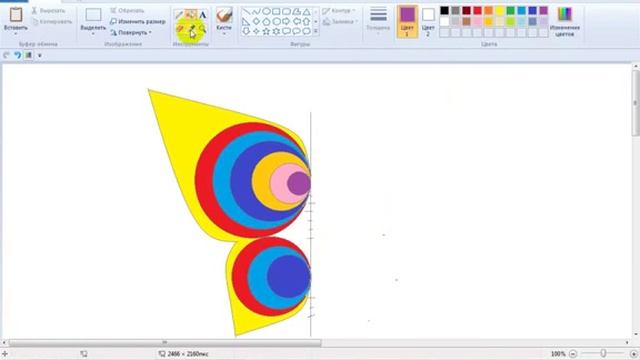Choose the Rounded rectangle shape

pos(286,11)
